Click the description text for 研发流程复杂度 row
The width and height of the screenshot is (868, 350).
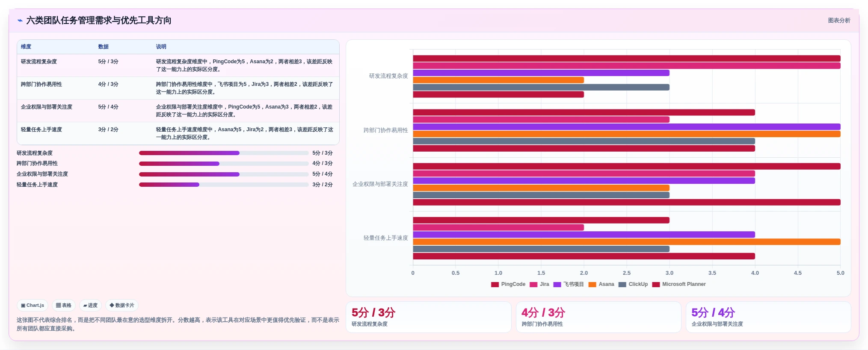(x=244, y=65)
